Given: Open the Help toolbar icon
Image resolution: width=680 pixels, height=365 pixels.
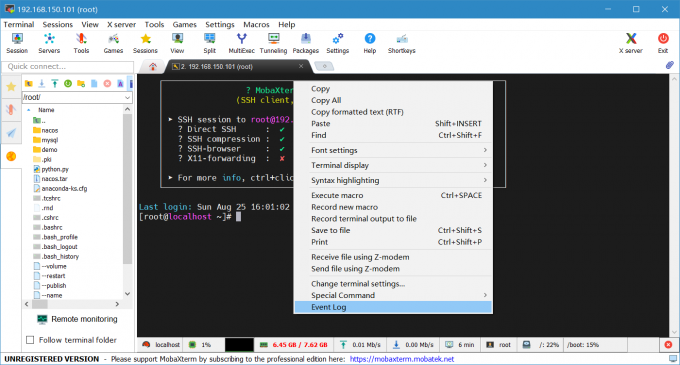Looking at the screenshot, I should pos(369,43).
